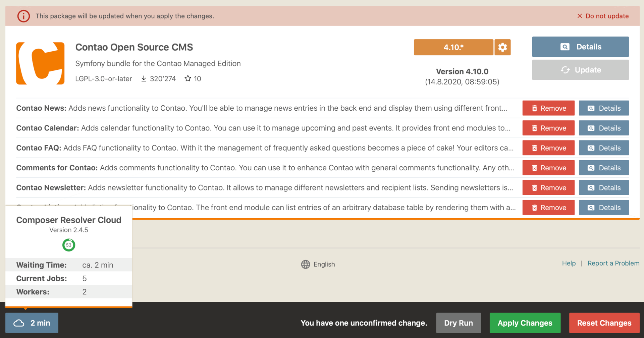Remove the Contao Calendar bundle
Viewport: 644px width, 338px height.
(548, 128)
